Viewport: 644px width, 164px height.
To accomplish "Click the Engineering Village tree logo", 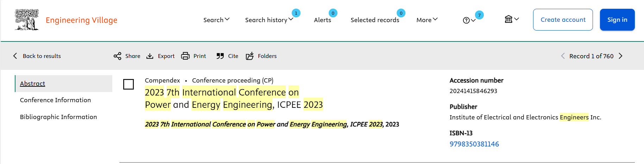I will pyautogui.click(x=27, y=20).
